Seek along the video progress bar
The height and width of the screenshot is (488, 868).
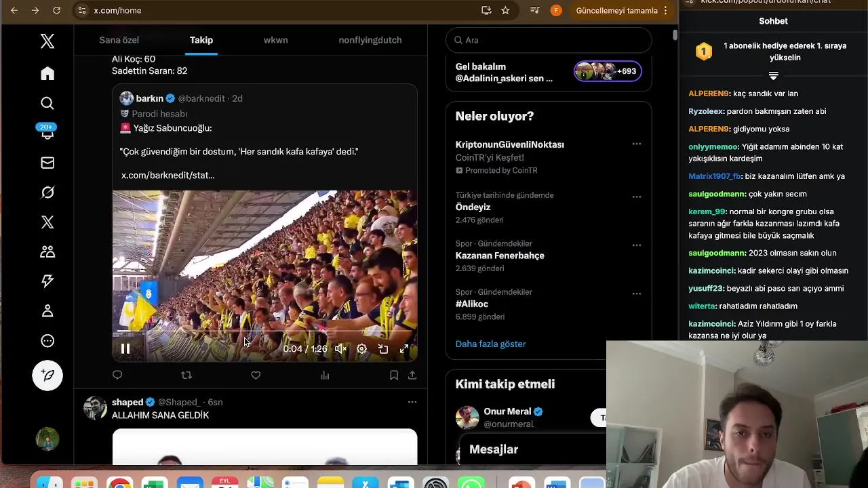point(264,332)
